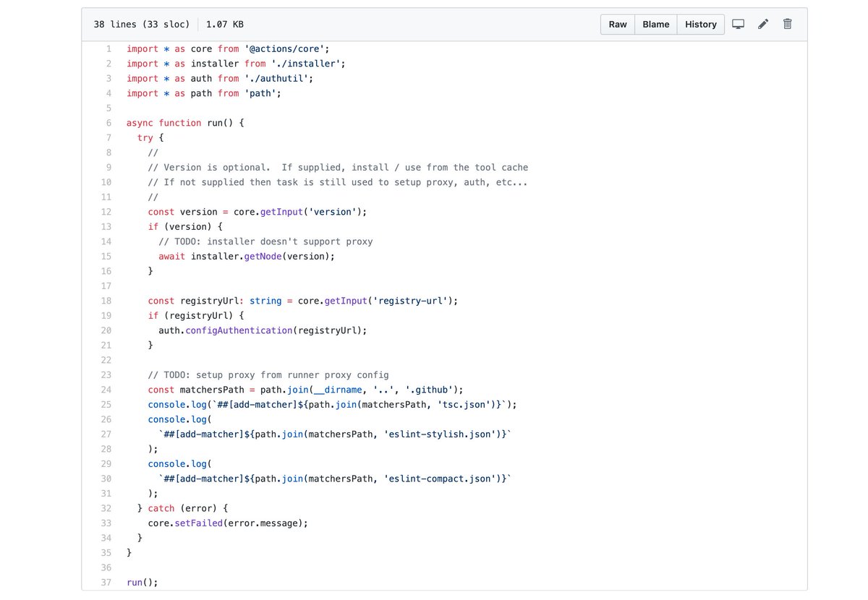Viewport: 868px width, 600px height.
Task: Click the core.setFailed(error.message) line
Action: pos(228,523)
